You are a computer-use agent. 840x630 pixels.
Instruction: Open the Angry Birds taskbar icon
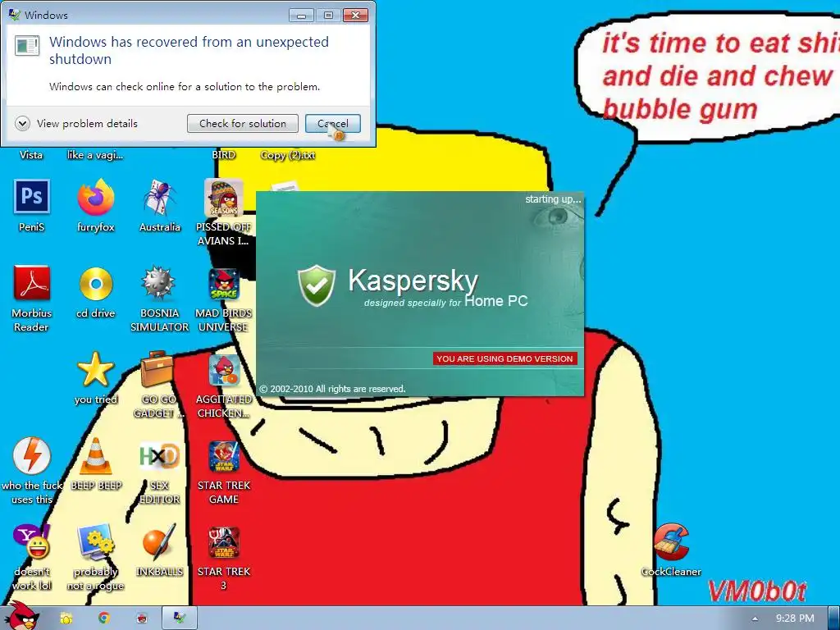point(141,619)
